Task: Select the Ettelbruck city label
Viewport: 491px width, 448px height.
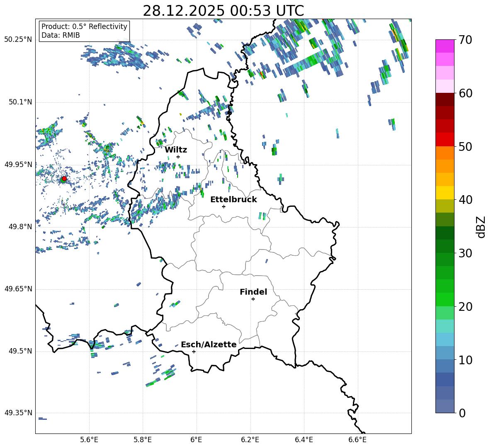Action: (233, 200)
